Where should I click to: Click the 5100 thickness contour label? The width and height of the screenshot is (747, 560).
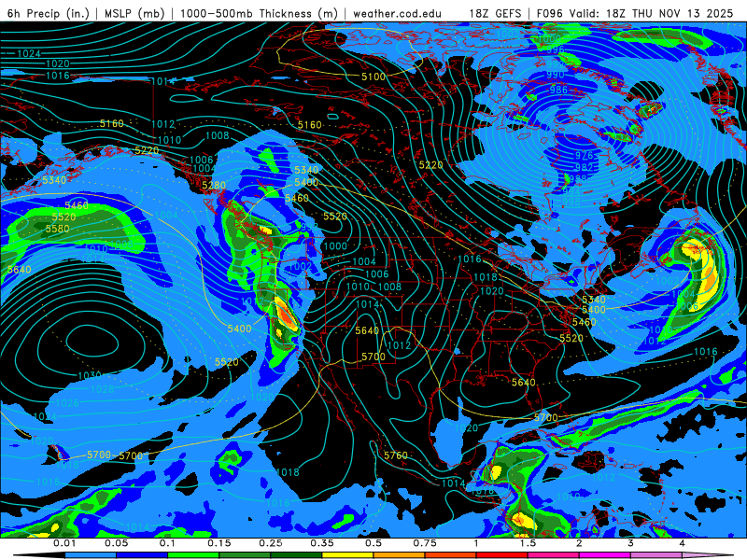coord(373,77)
